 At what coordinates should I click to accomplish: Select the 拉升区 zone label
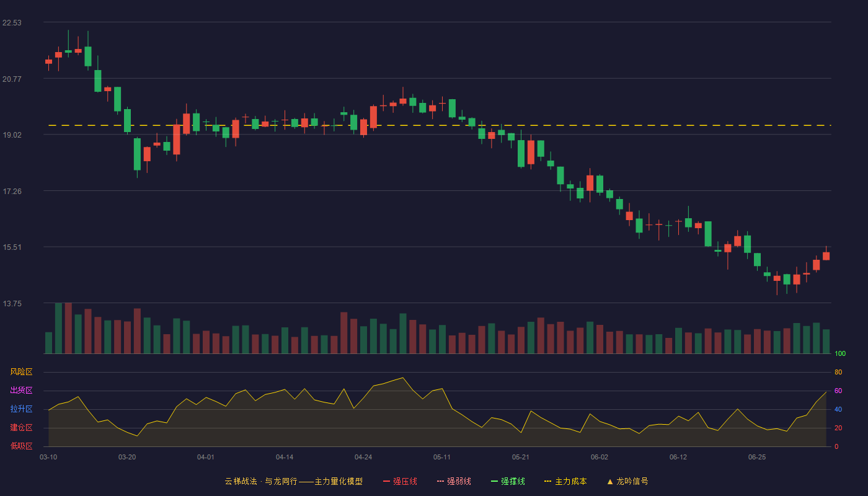(21, 409)
